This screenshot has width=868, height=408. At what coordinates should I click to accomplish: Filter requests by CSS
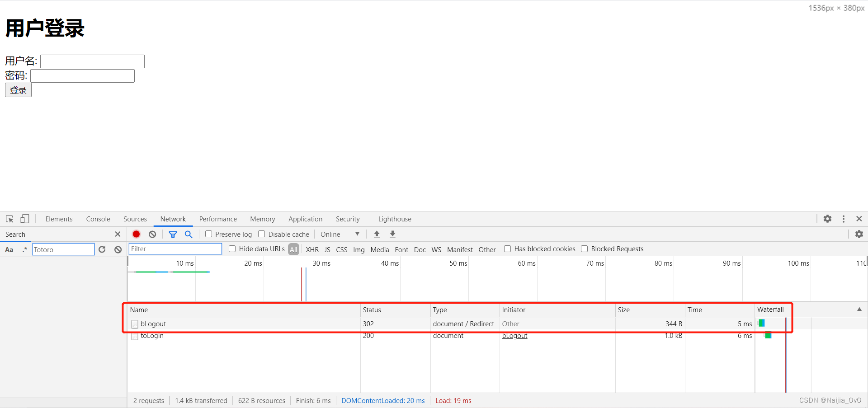tap(342, 249)
